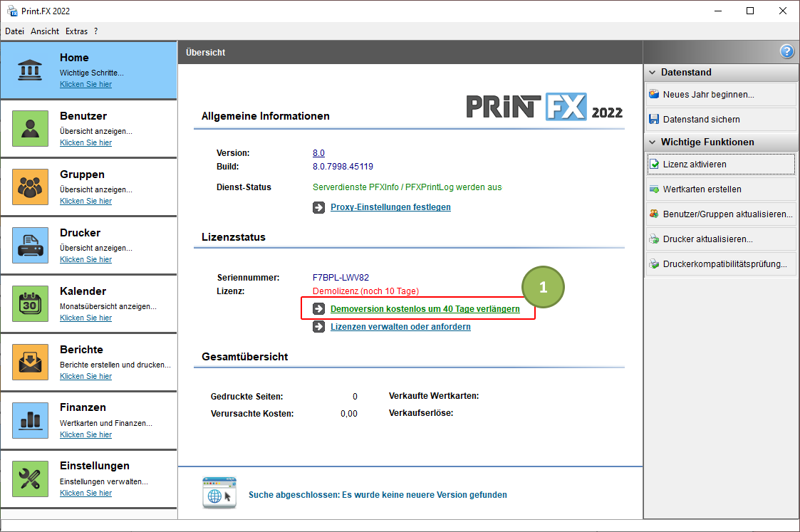Click Wertkarten erstellen button
The width and height of the screenshot is (800, 532).
(x=721, y=189)
